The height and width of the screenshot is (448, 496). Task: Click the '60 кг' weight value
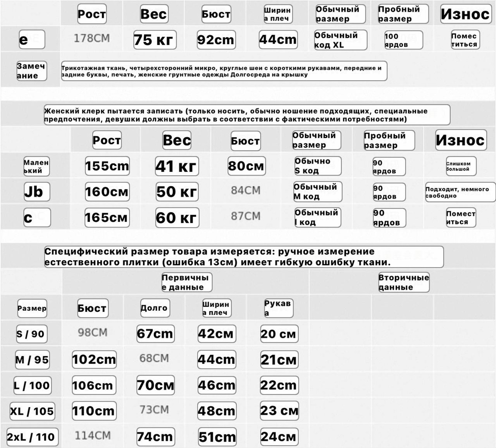pos(177,218)
